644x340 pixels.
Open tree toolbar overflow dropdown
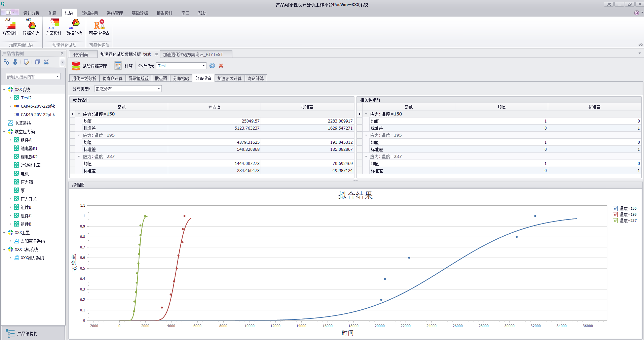click(62, 62)
